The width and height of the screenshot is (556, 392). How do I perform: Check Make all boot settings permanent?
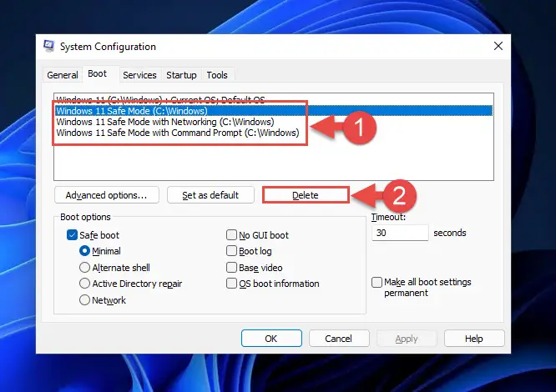pos(377,282)
